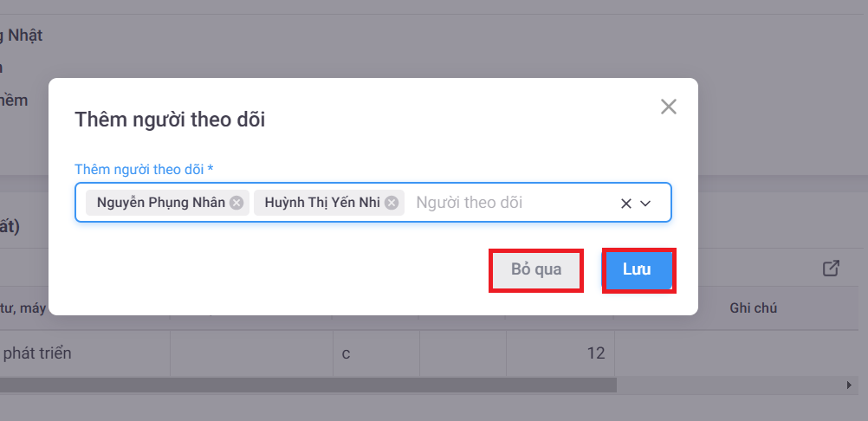868x421 pixels.
Task: Save followers with the Lưu button
Action: (638, 269)
